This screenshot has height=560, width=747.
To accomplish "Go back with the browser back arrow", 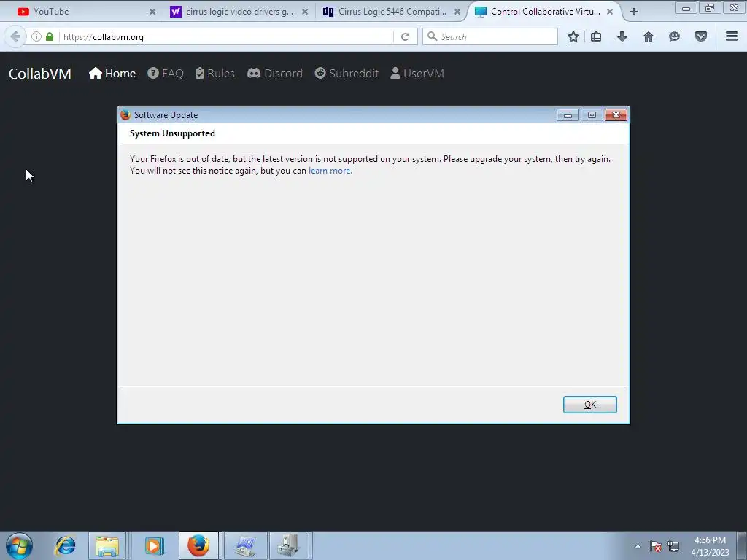I will (x=15, y=36).
